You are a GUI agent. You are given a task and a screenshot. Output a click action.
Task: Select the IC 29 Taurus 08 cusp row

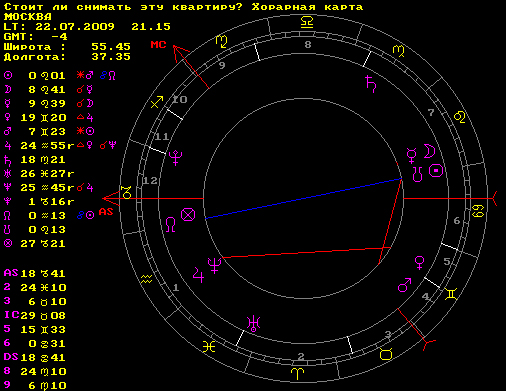point(35,315)
